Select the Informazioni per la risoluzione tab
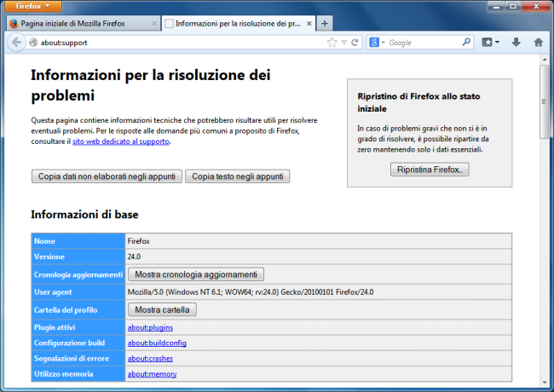The image size is (554, 392). click(238, 24)
